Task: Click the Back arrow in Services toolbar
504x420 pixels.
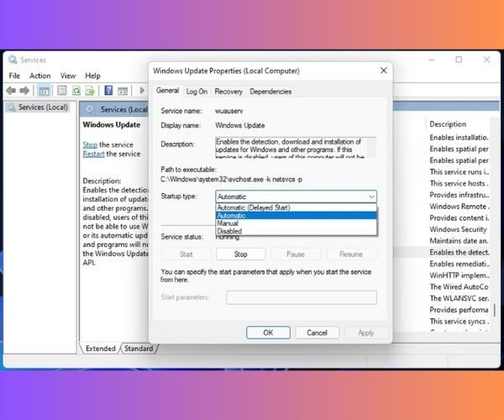Action: (x=11, y=91)
